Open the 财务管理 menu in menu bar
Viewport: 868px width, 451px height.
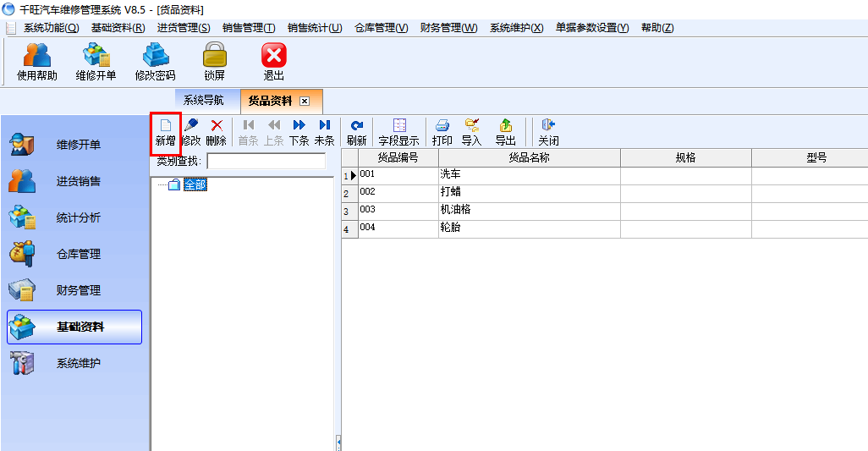pyautogui.click(x=448, y=28)
